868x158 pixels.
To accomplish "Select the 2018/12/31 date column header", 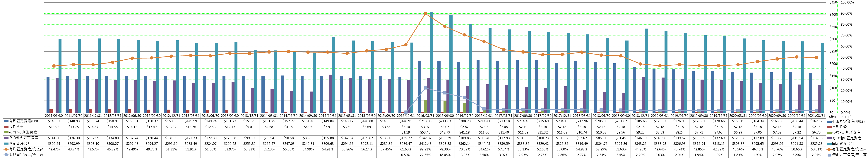I will [x=640, y=116].
